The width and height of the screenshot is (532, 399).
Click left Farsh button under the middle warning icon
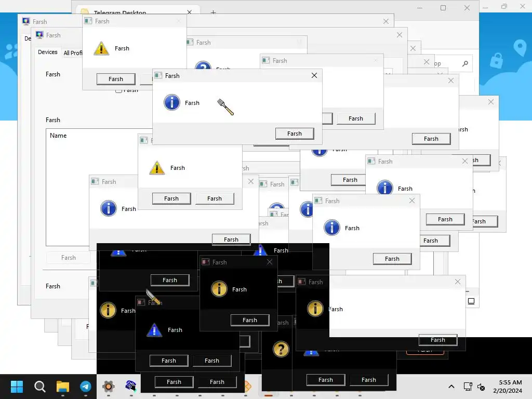pyautogui.click(x=171, y=198)
